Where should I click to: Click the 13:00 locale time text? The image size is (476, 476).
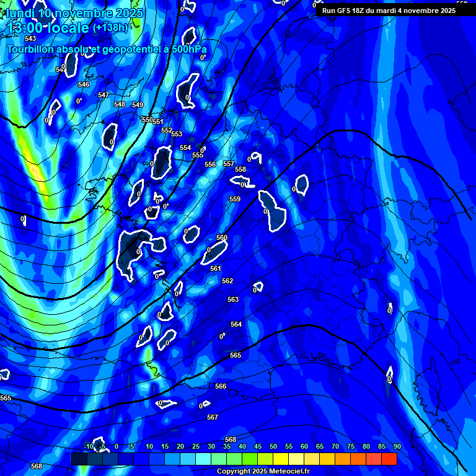(49, 28)
